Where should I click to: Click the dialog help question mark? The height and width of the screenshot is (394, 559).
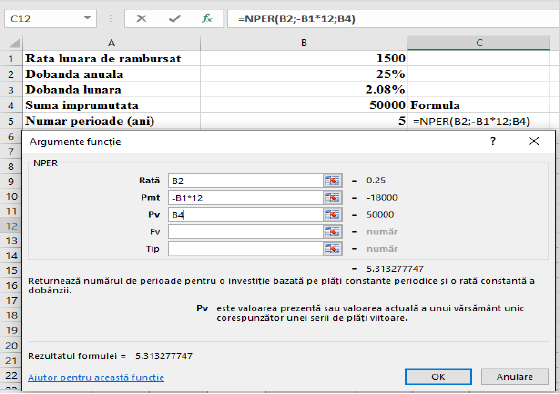coord(493,142)
